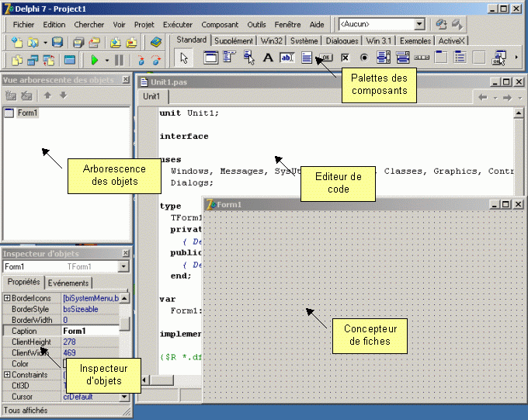Select the arrow pointer tool in palette
This screenshot has height=420, width=528.
pos(184,58)
